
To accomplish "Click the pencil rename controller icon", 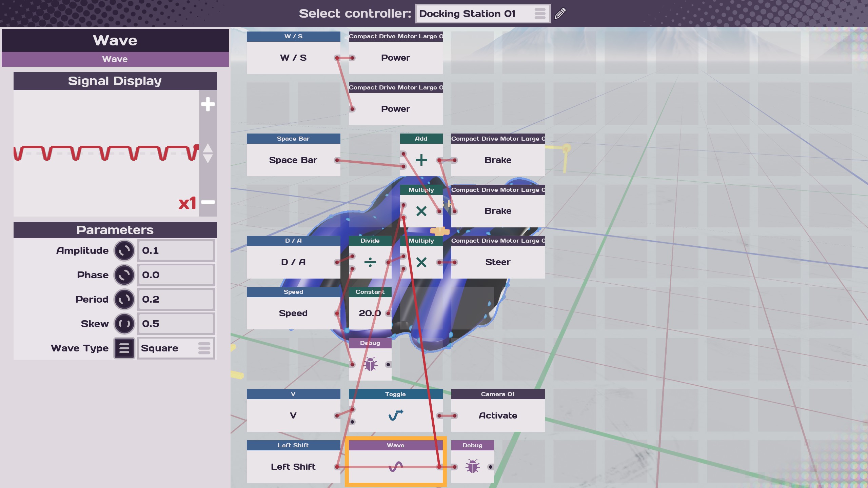I will (x=560, y=14).
